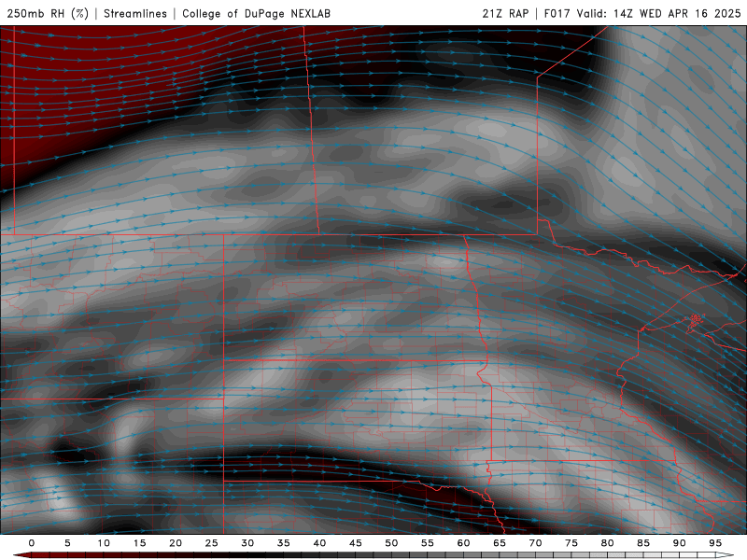
Task: Click the "10" color bar label
Action: point(104,543)
